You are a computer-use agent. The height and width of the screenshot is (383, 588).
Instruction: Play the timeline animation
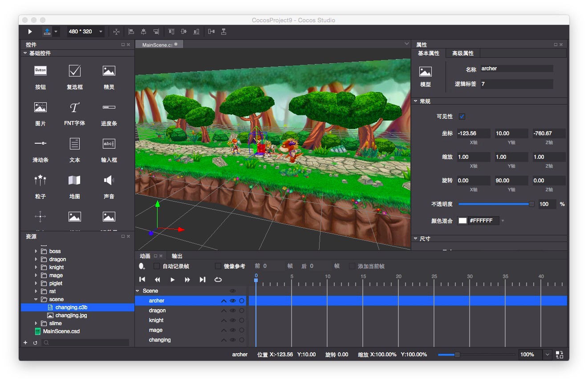[x=173, y=280]
